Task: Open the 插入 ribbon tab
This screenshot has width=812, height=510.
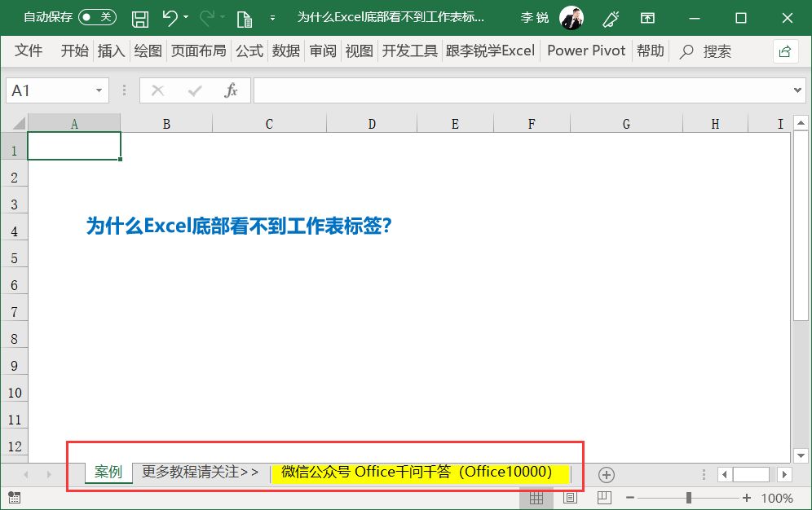Action: [111, 51]
